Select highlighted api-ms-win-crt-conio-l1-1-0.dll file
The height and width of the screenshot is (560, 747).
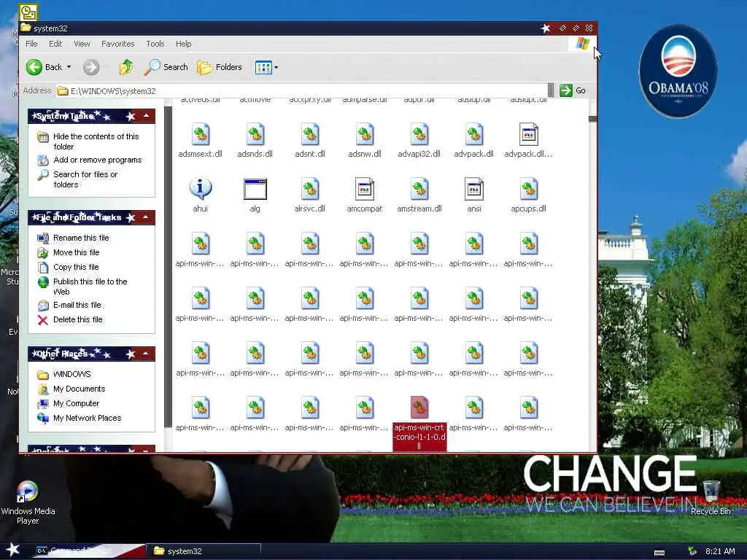[x=419, y=424]
